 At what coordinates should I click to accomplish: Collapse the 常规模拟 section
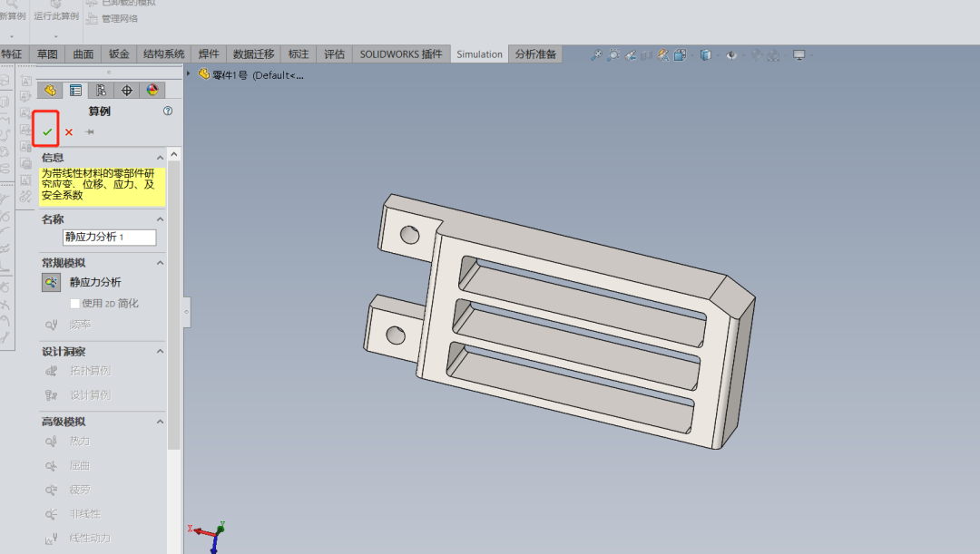click(x=161, y=263)
